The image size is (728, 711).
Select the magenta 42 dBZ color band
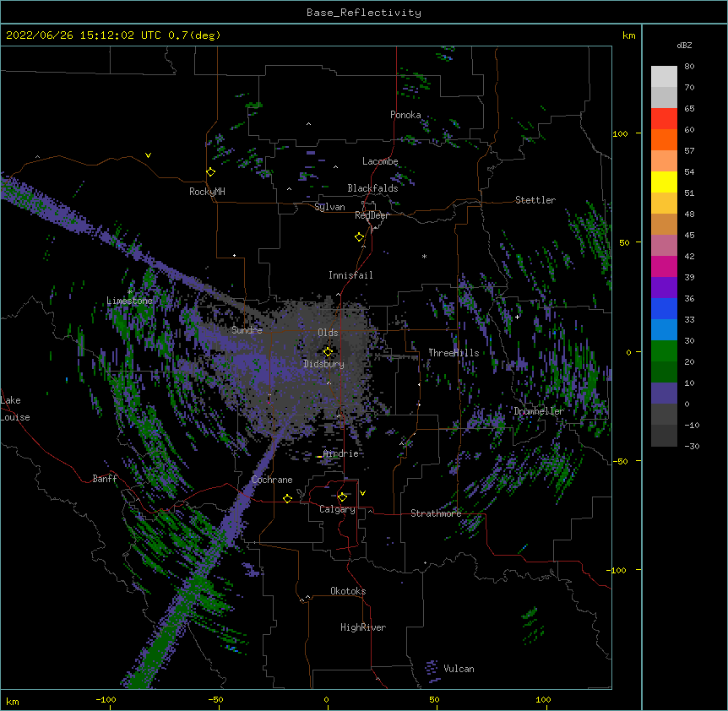click(664, 266)
